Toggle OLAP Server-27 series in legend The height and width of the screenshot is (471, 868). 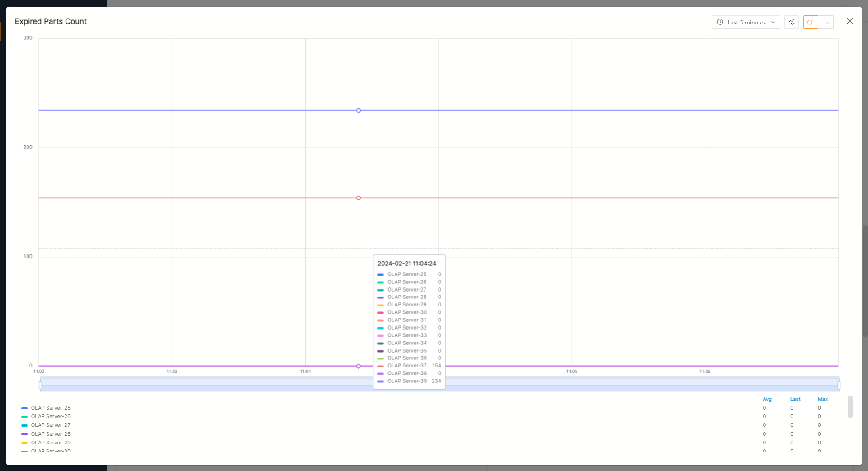[50, 425]
